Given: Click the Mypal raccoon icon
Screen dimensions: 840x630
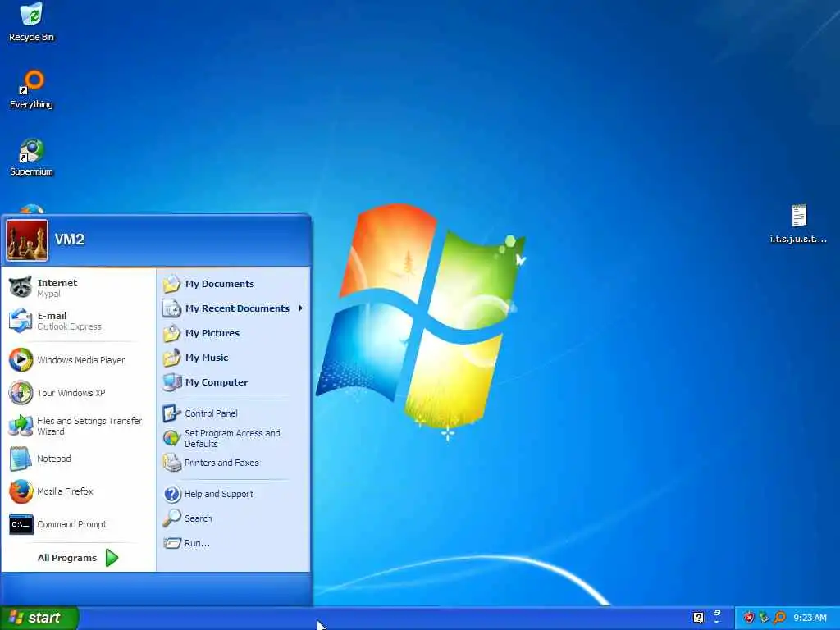Looking at the screenshot, I should (21, 288).
